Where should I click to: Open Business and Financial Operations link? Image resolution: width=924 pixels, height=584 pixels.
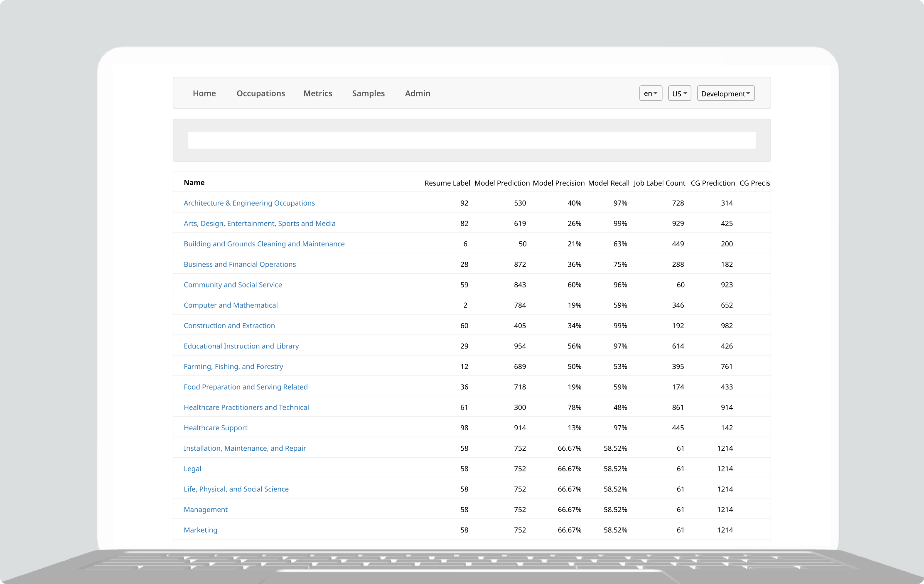click(240, 264)
